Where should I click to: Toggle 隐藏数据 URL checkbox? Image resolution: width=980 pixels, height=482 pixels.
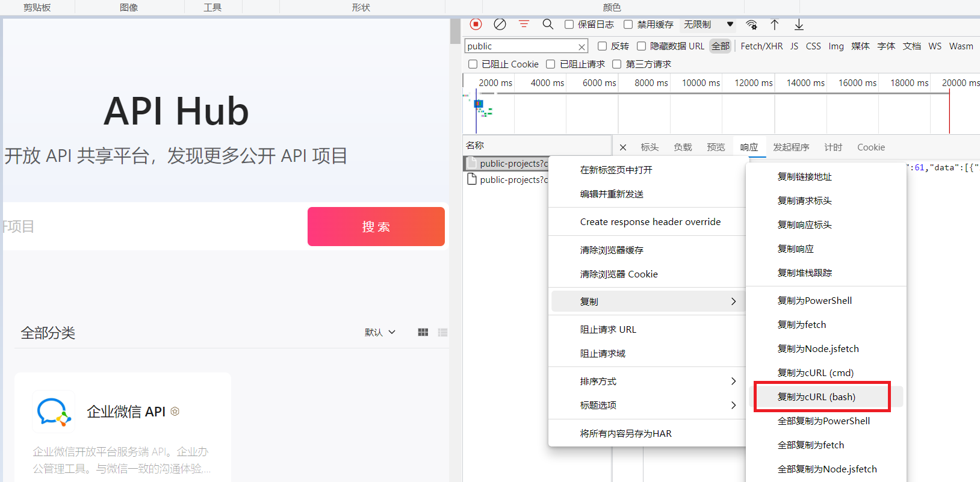pyautogui.click(x=641, y=46)
